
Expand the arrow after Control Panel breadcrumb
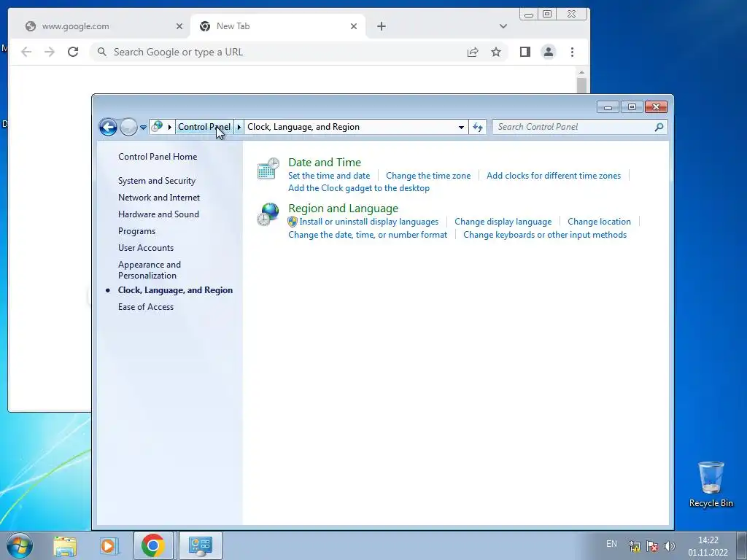point(239,127)
